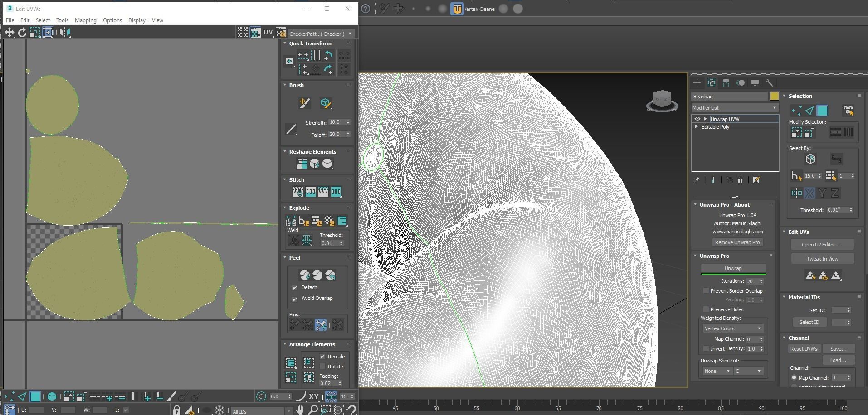Collapse the Material IDs rollout
Image resolution: width=868 pixels, height=415 pixels.
click(x=784, y=297)
